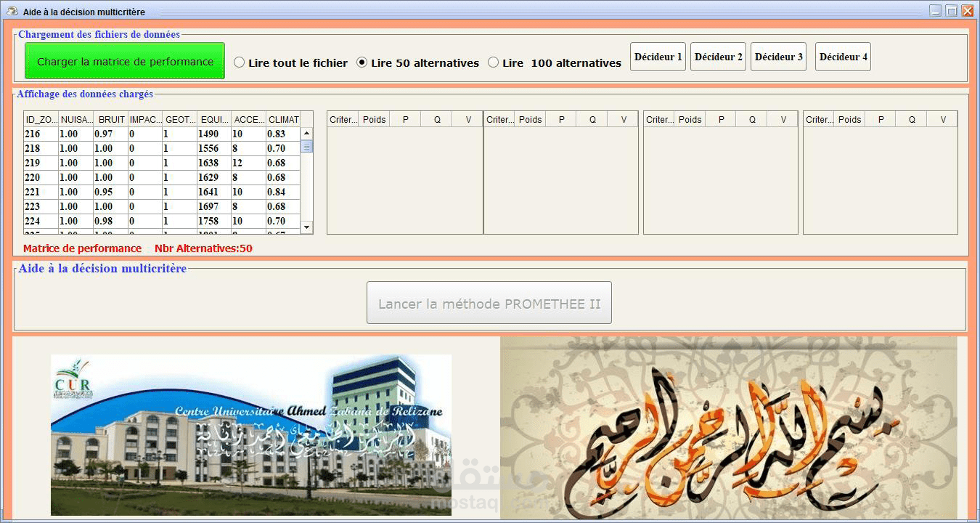The image size is (980, 523).
Task: Click the cell containing 1490
Action: point(214,134)
